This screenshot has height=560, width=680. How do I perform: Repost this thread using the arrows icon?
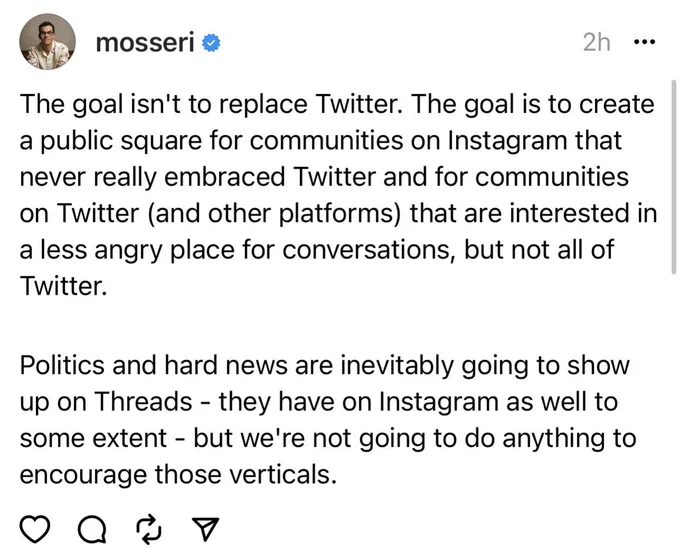[149, 530]
